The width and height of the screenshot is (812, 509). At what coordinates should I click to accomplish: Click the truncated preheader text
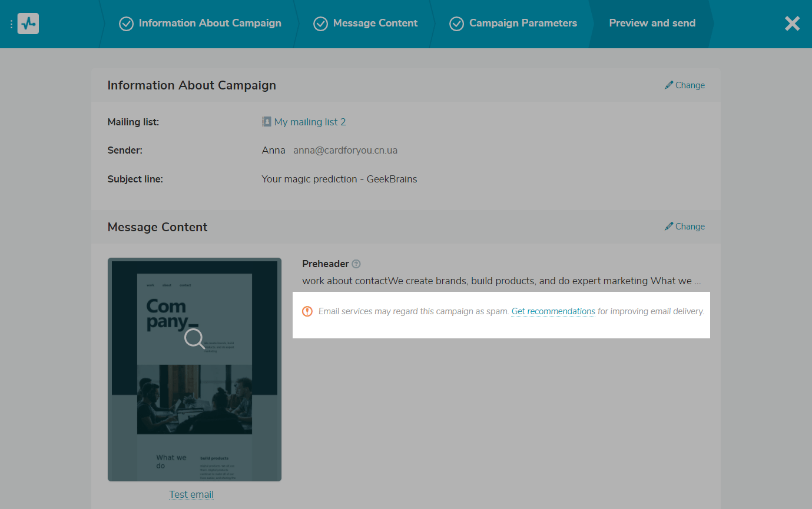pos(501,281)
